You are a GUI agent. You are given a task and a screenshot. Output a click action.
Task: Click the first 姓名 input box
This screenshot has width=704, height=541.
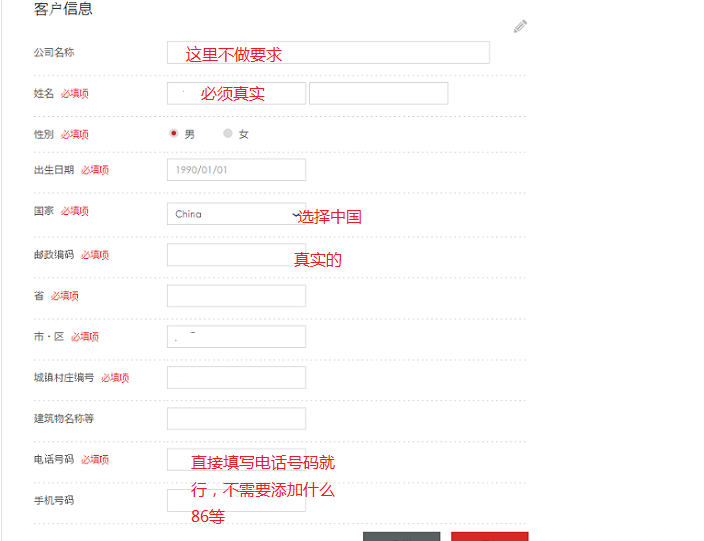236,93
